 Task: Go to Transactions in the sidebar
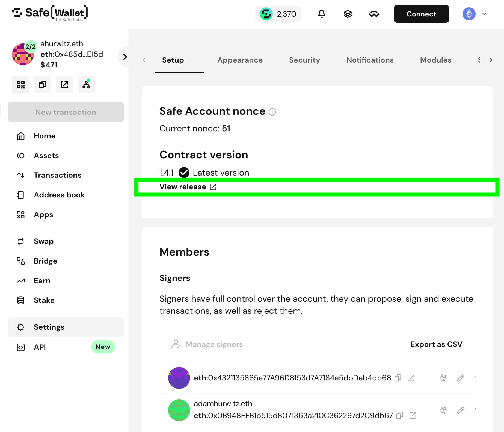click(x=57, y=175)
